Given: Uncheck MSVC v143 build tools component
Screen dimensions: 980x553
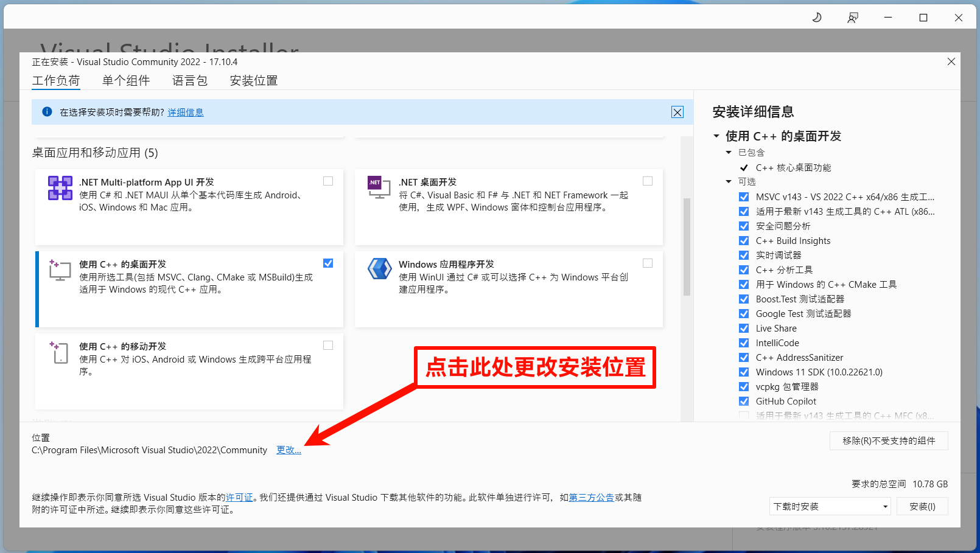Looking at the screenshot, I should 744,197.
